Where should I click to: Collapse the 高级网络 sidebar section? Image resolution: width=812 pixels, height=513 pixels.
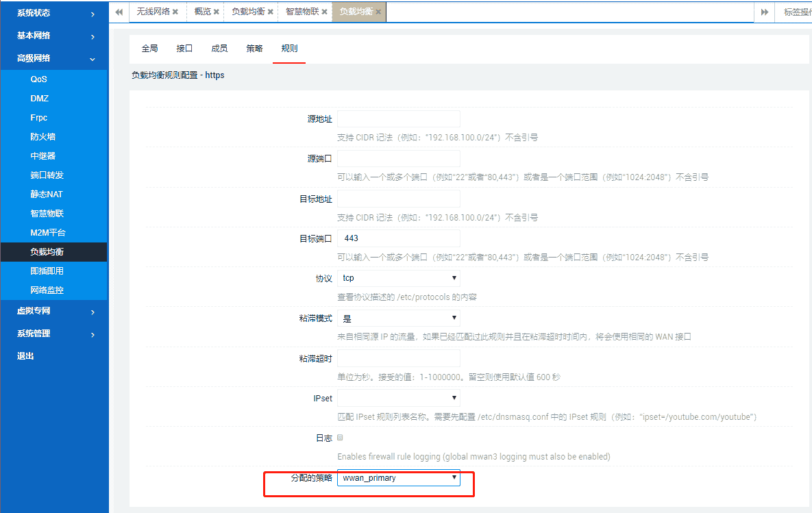[53, 58]
